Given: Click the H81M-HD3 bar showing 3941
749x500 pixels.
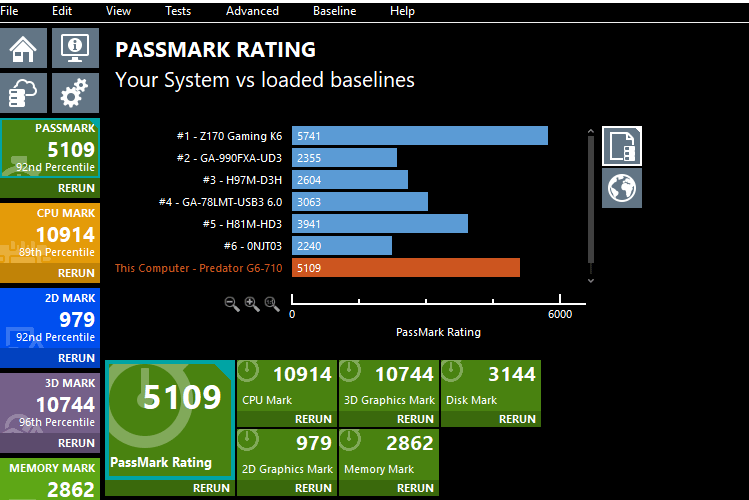Looking at the screenshot, I should tap(380, 223).
